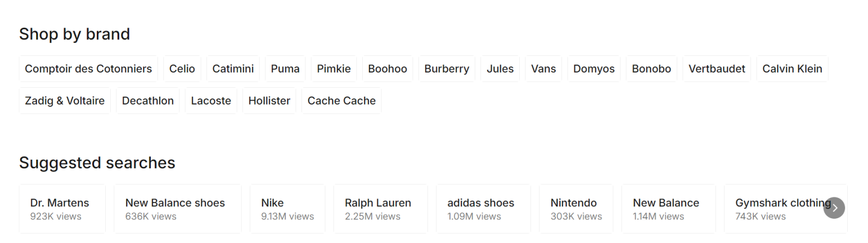Open the Decathlon brand chip
868x243 pixels.
[148, 101]
